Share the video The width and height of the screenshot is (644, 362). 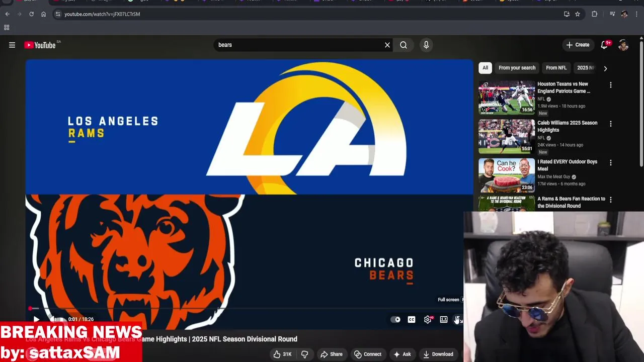click(332, 354)
